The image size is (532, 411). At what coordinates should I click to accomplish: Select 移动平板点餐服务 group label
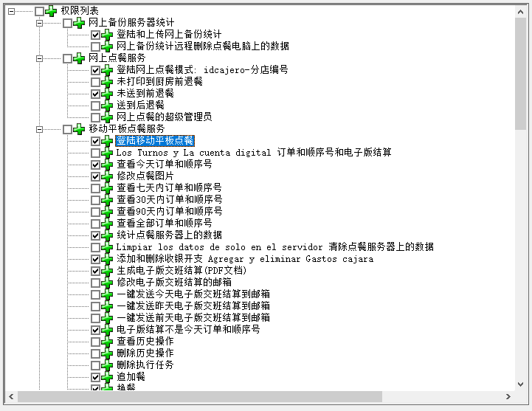click(127, 128)
